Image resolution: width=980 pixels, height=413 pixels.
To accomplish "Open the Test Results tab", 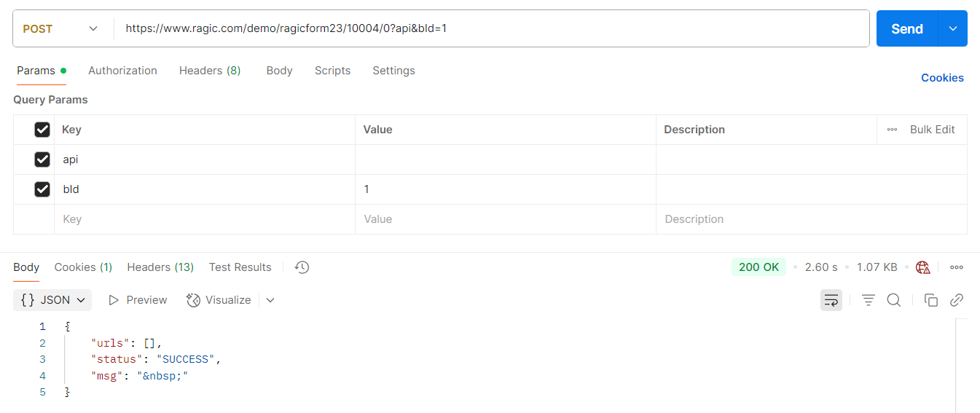I will pyautogui.click(x=240, y=267).
